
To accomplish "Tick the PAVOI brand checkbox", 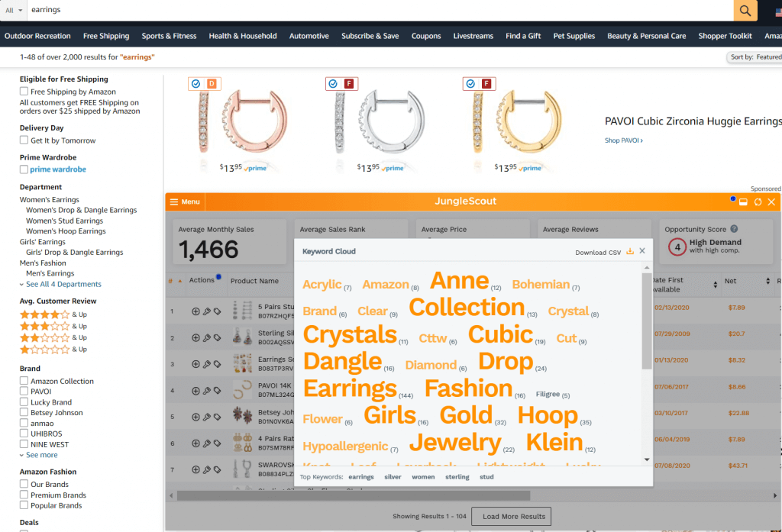I will point(24,392).
